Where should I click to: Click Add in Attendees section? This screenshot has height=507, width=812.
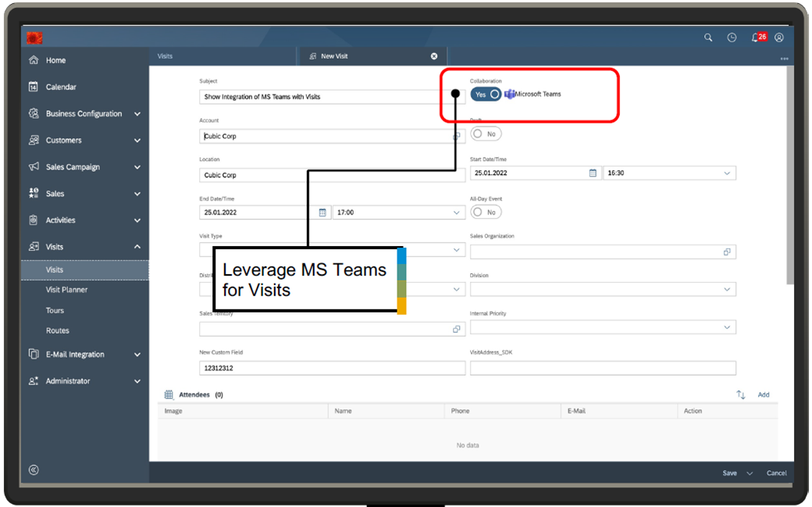point(764,395)
